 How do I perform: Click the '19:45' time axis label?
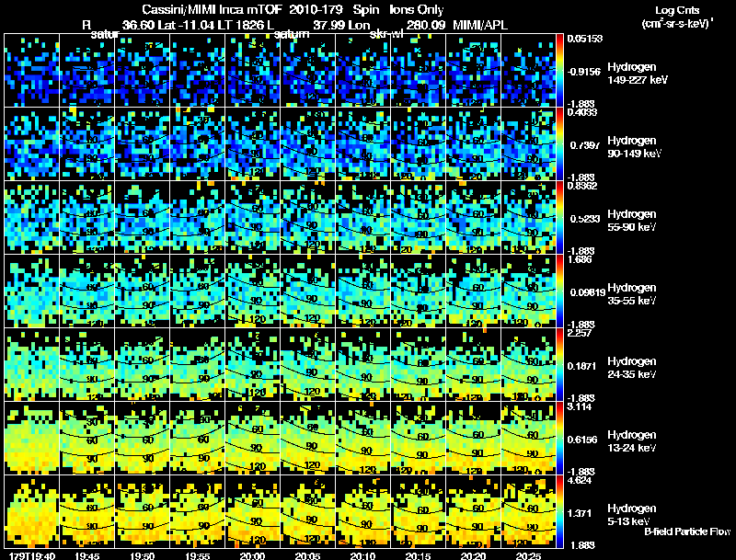[86, 556]
